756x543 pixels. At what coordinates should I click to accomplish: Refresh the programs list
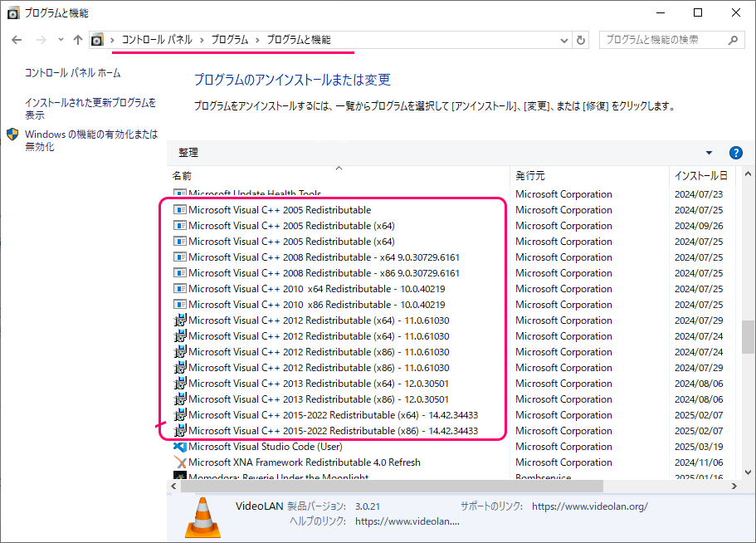(x=581, y=40)
